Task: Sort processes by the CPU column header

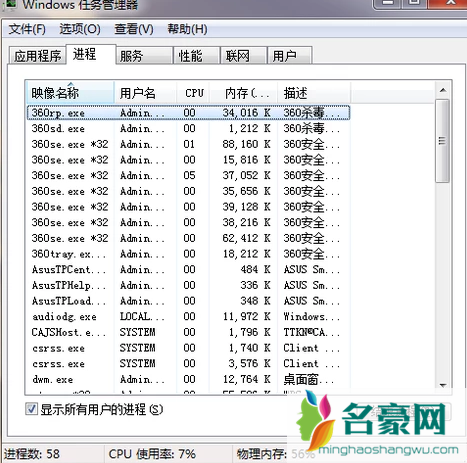Action: coord(193,93)
